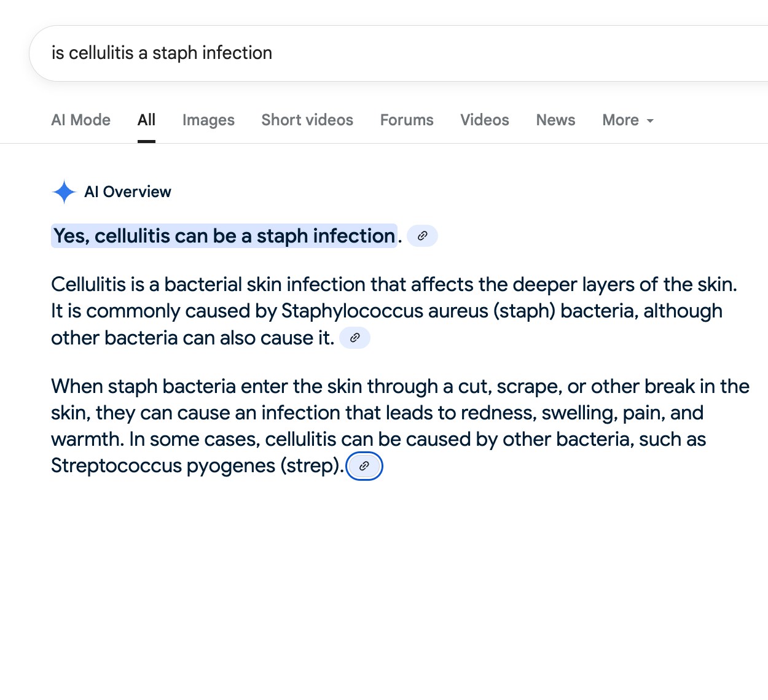Open source link beside the highlighted staph infection answer
Image resolution: width=768 pixels, height=700 pixels.
click(422, 236)
